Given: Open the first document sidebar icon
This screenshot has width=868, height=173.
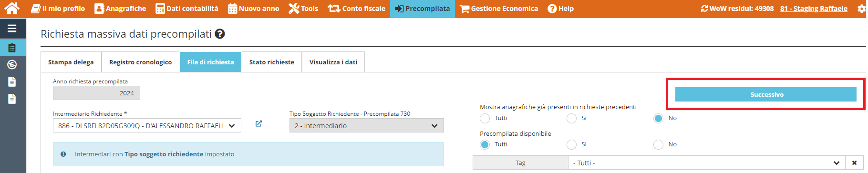Looking at the screenshot, I should tap(12, 82).
